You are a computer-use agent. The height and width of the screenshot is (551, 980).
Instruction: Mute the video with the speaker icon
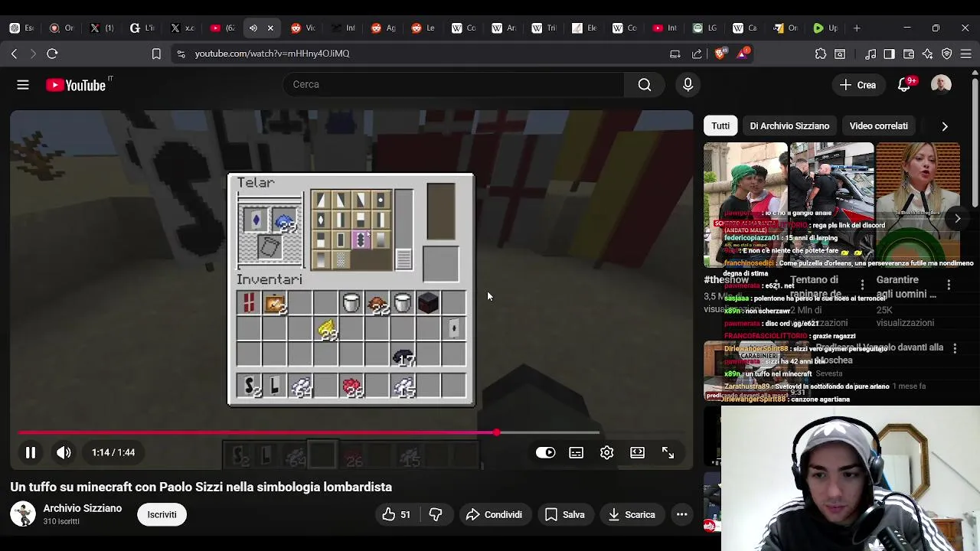point(64,452)
